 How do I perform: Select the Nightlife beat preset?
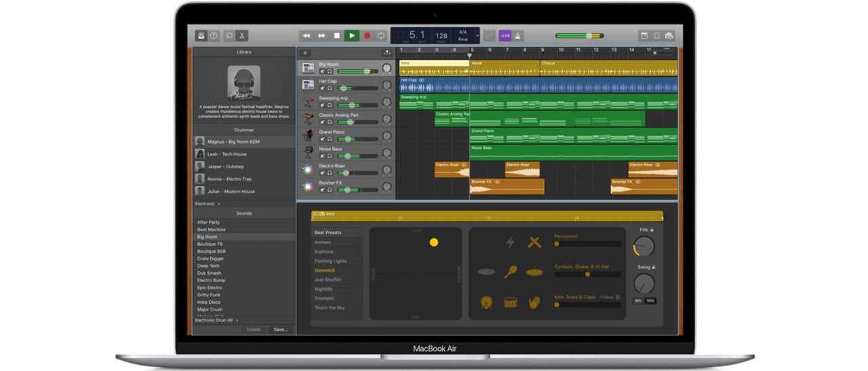tap(336, 289)
